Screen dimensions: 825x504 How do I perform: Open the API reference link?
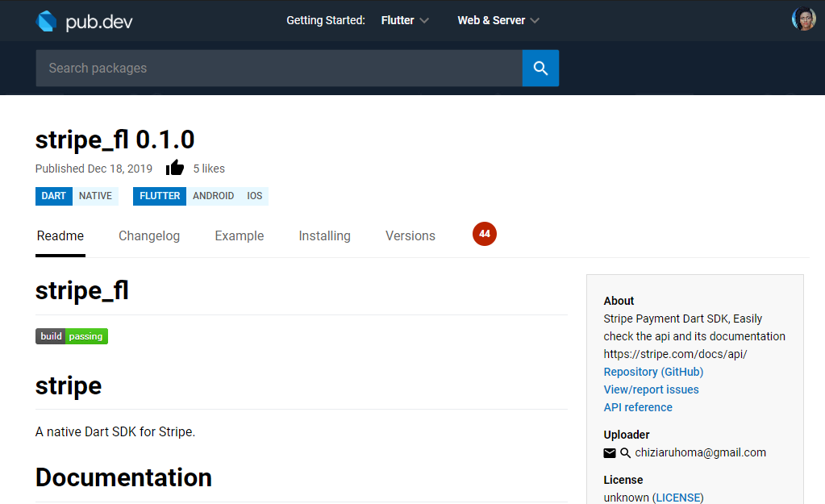click(x=638, y=408)
